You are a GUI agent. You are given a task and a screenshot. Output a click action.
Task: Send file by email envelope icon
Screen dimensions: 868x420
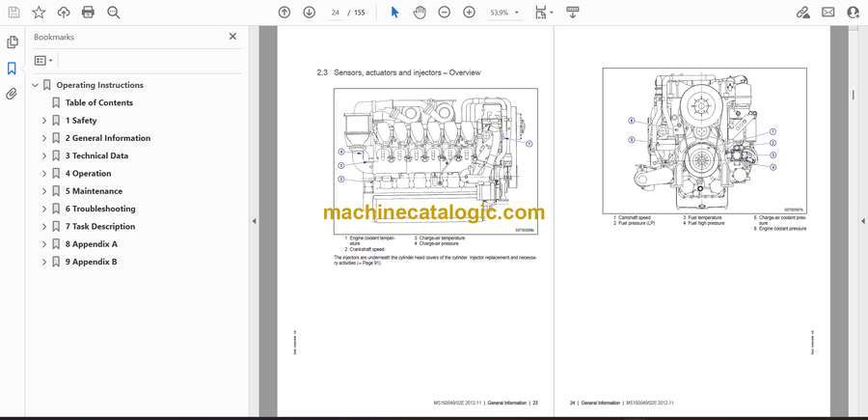tap(828, 13)
